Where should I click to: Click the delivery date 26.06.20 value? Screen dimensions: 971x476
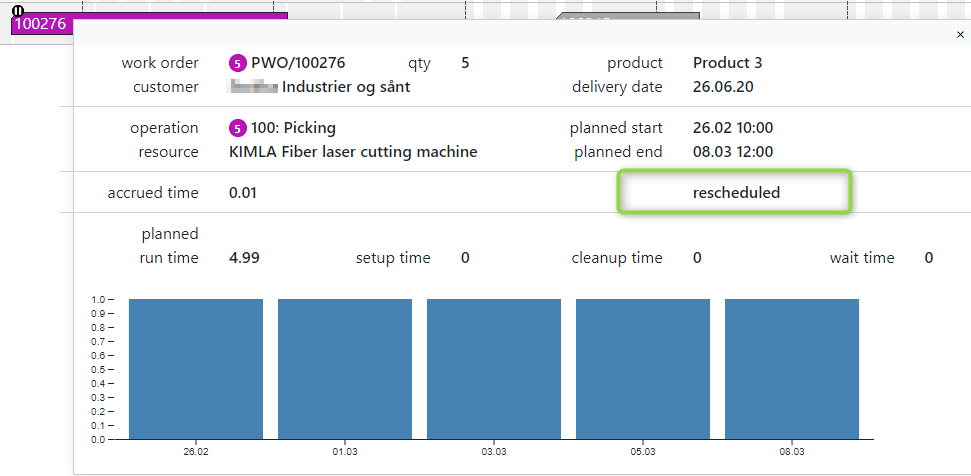723,87
